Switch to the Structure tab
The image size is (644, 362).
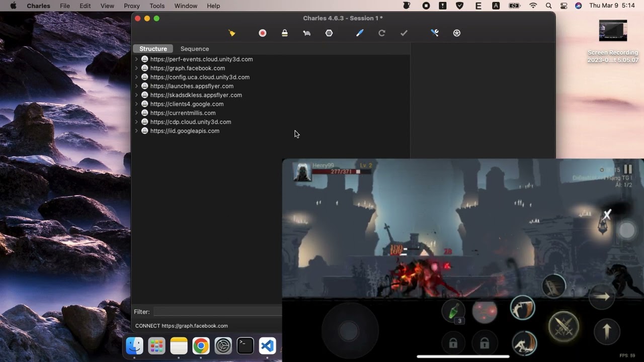153,49
